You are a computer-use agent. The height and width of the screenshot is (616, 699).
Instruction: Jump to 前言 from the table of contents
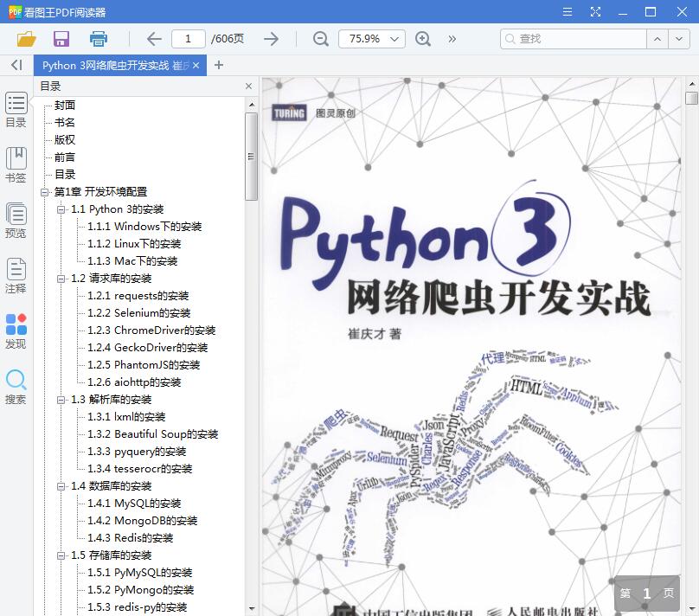pos(64,157)
